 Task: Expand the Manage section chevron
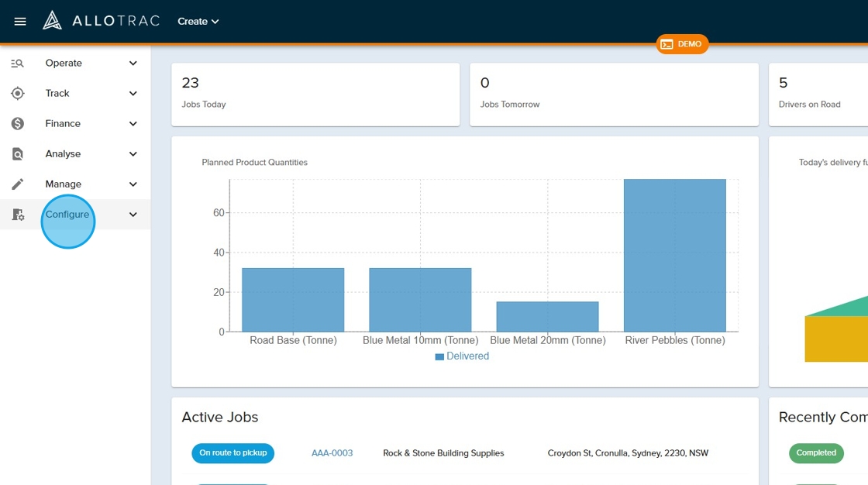(133, 184)
